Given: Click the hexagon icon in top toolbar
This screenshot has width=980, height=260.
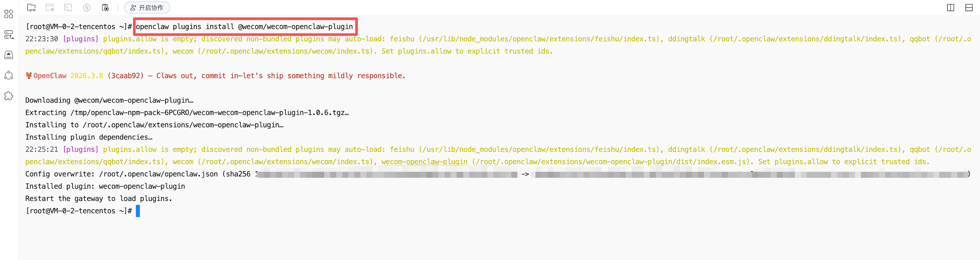Looking at the screenshot, I should [87, 8].
